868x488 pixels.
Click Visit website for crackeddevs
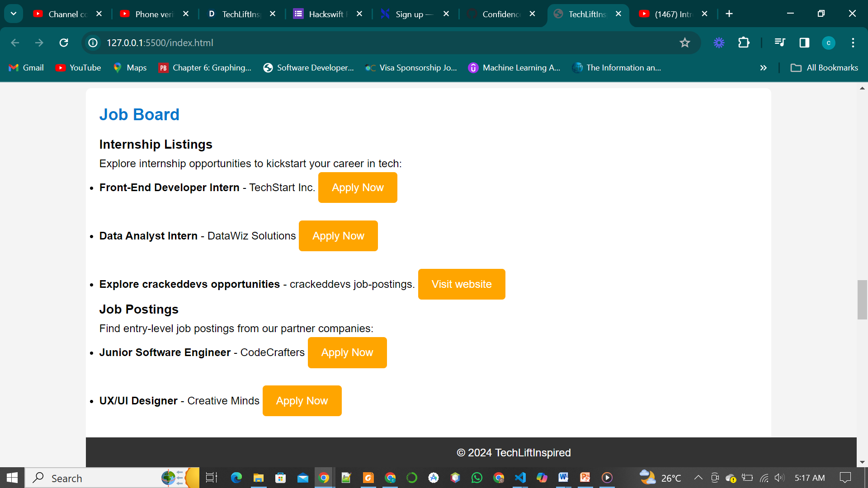(x=461, y=284)
